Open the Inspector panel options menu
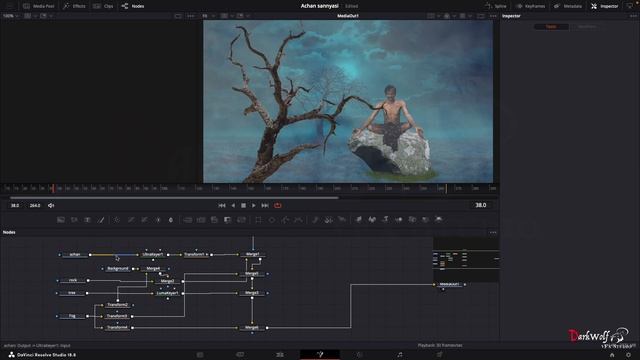 [633, 16]
